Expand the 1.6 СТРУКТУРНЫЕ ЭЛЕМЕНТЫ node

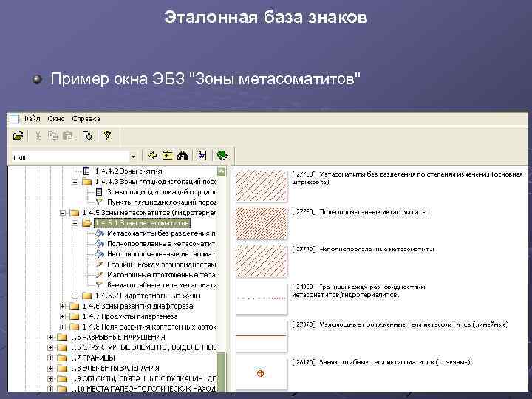50,347
